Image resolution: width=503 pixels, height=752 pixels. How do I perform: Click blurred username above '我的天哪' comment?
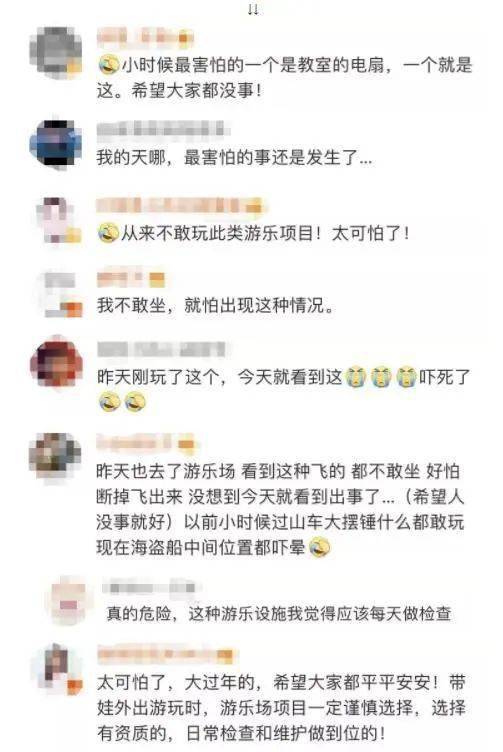(161, 130)
